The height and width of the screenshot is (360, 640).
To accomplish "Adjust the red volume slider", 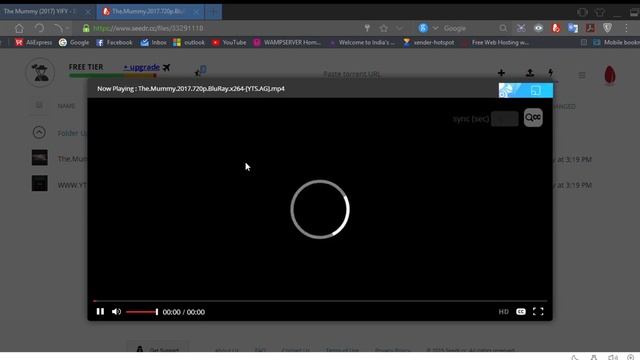I will click(142, 312).
